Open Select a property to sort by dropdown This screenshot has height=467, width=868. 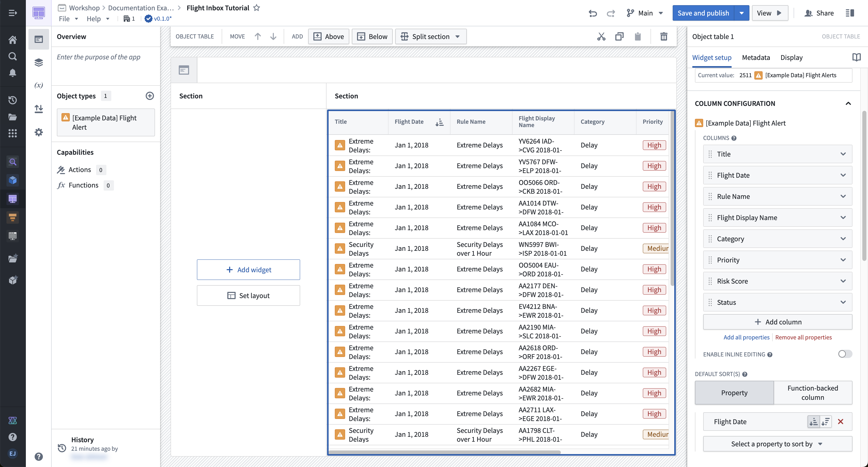(x=777, y=444)
